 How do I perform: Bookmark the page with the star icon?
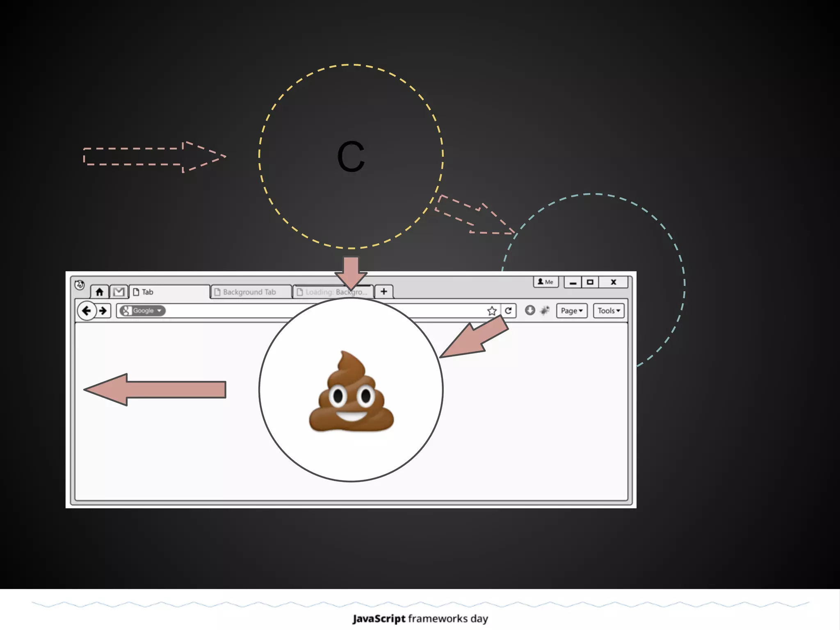(492, 311)
